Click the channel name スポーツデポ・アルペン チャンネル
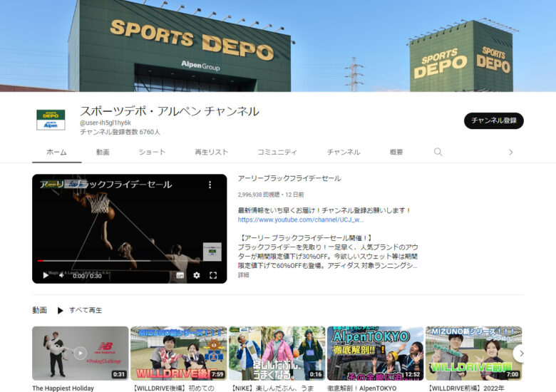This screenshot has width=556, height=392. pyautogui.click(x=170, y=111)
